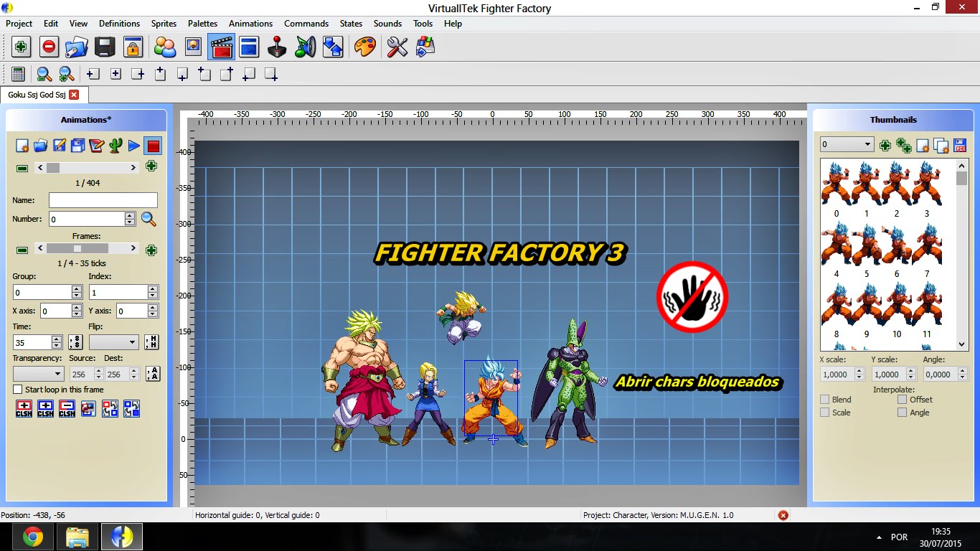Click the PCX floppy icon in Thumbnails
980x551 pixels.
click(960, 146)
